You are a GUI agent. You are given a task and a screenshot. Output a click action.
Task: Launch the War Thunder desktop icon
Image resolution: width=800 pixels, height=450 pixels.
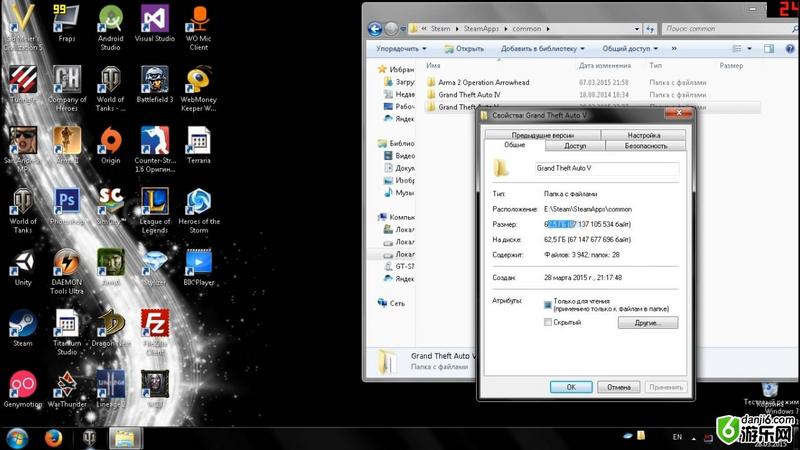pos(67,390)
